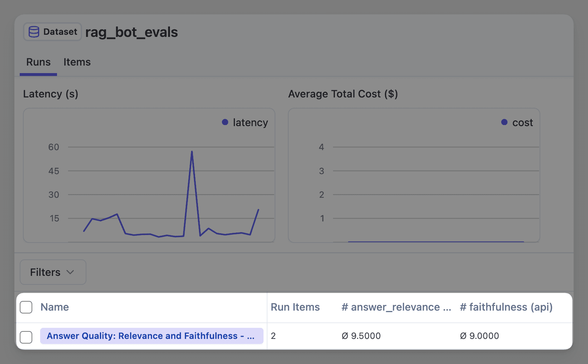
Task: Click the average symbol beside 9.0000
Action: 463,336
